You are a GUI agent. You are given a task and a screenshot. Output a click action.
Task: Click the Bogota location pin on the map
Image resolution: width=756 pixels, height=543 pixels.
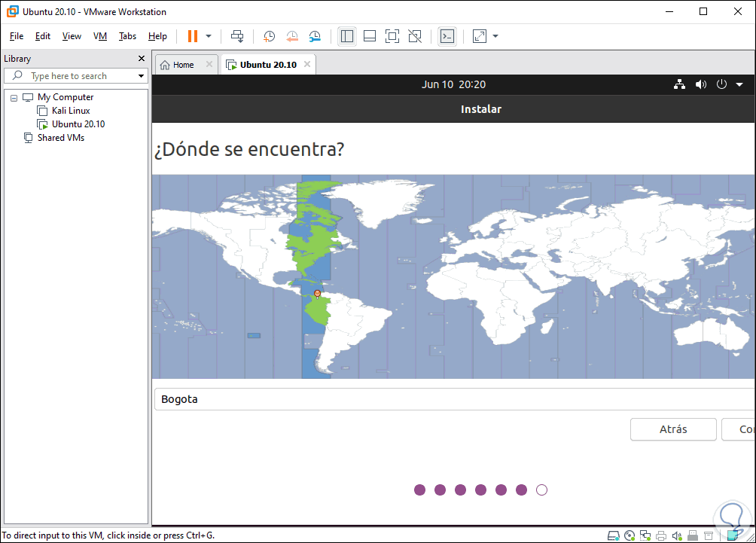(x=317, y=294)
